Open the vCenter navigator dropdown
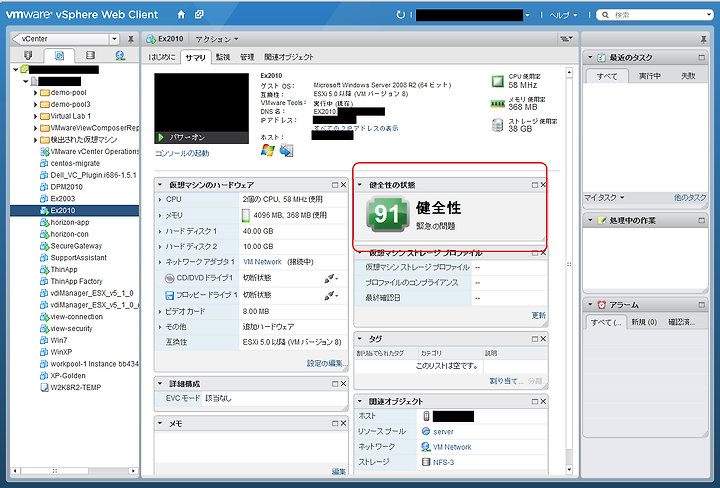Screen dimensions: 720x488 point(114,39)
